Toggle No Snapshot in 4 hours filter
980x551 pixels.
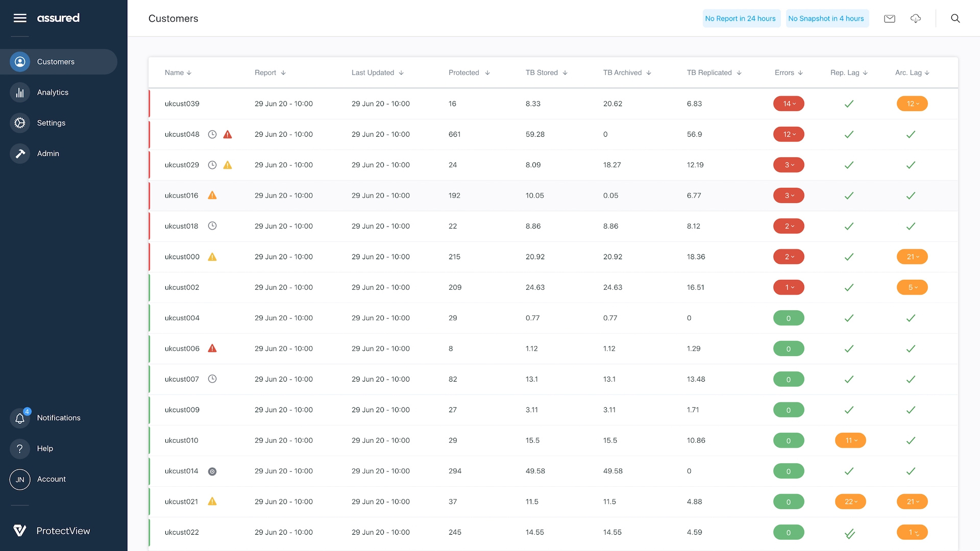click(x=826, y=19)
